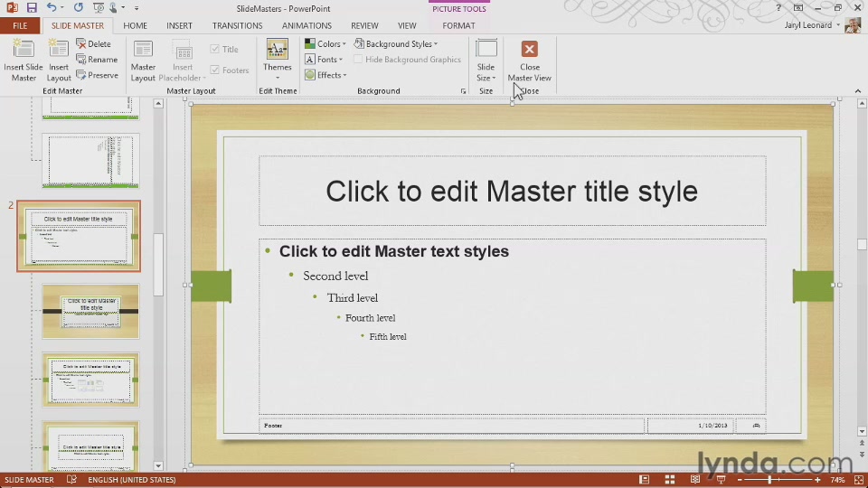Screen dimensions: 868x488
Task: Click the Undo arrow in Quick Access Toolbar
Action: point(51,8)
